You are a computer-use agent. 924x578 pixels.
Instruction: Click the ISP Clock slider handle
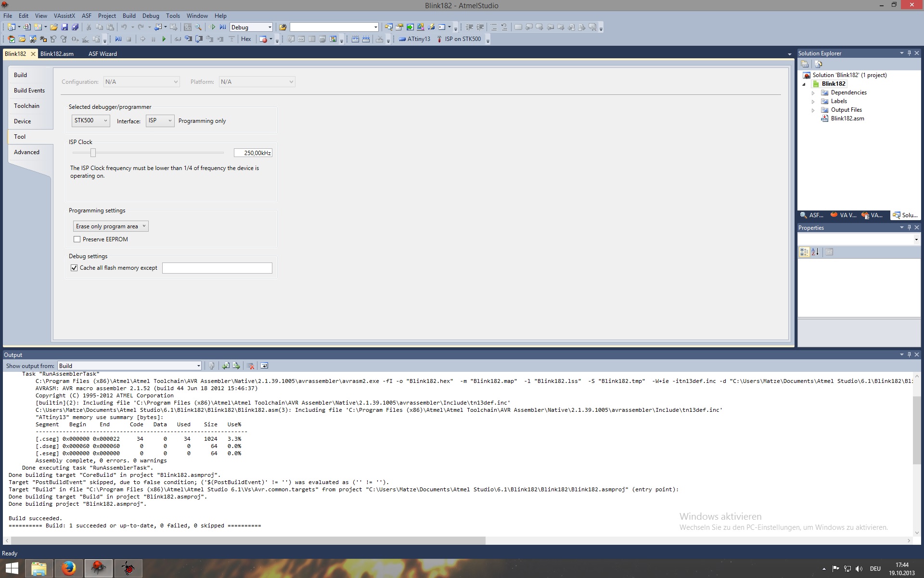[x=93, y=153]
